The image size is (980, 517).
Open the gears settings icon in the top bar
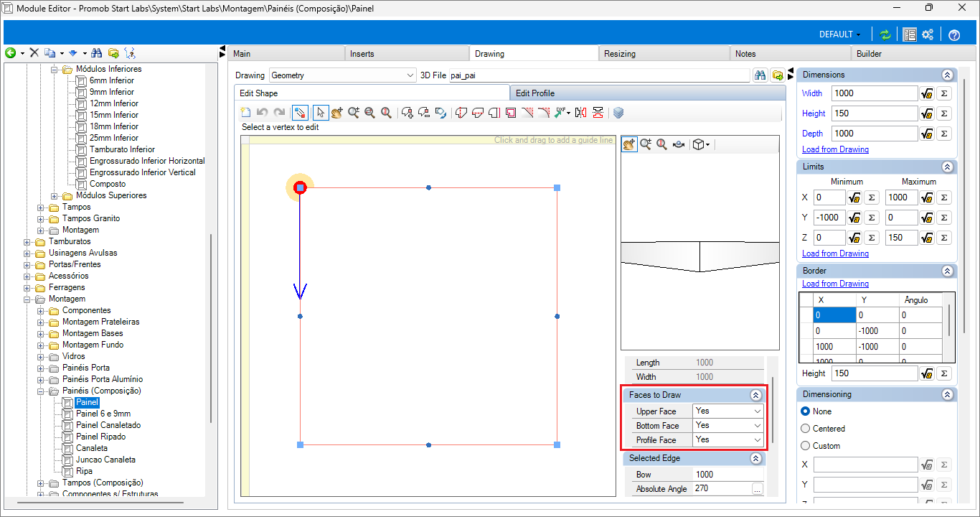click(928, 34)
